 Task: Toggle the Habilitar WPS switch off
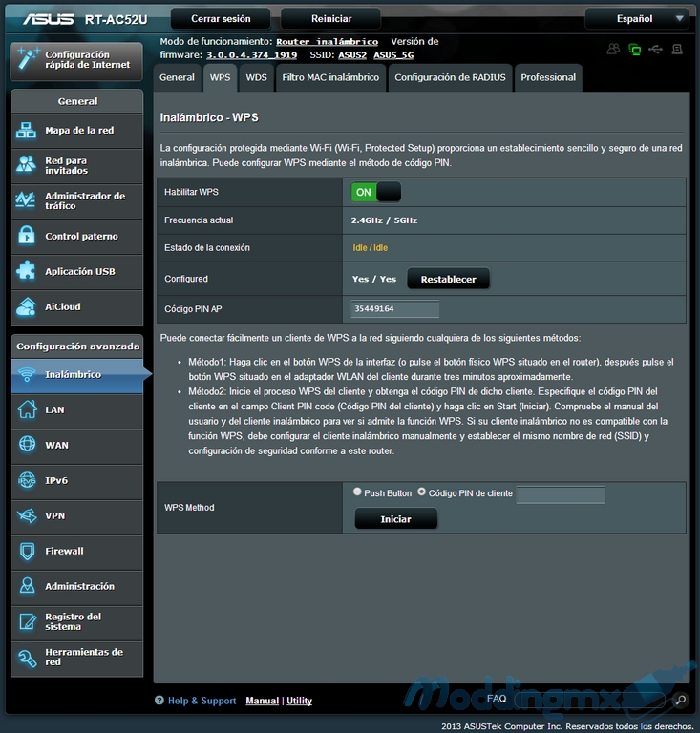(376, 192)
